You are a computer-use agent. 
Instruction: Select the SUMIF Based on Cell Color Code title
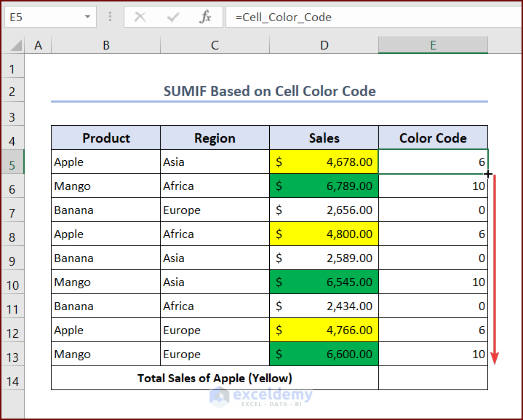pyautogui.click(x=269, y=91)
